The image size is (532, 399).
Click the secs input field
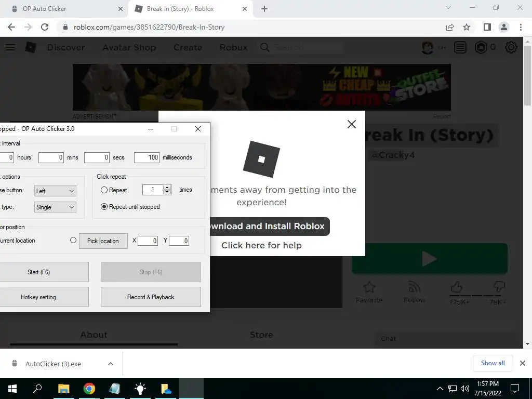[97, 157]
